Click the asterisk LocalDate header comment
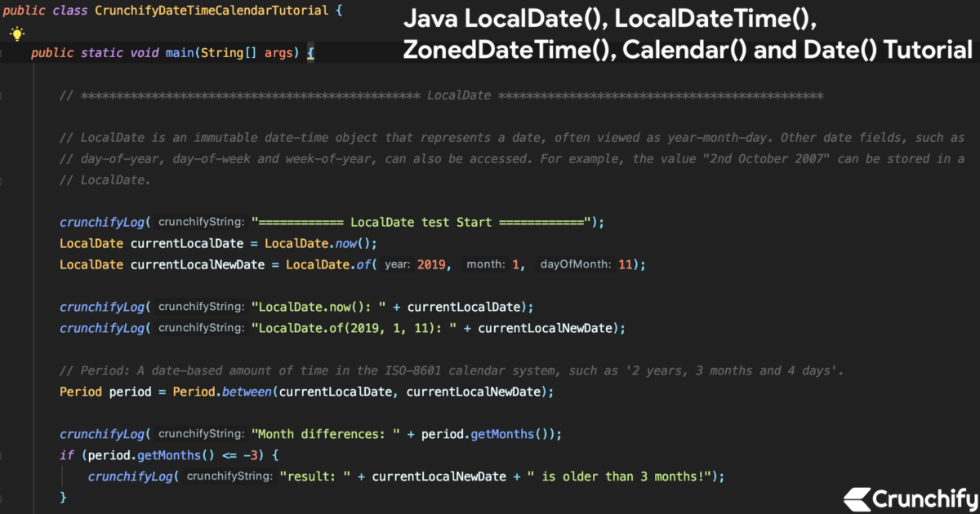980x514 pixels. [441, 96]
